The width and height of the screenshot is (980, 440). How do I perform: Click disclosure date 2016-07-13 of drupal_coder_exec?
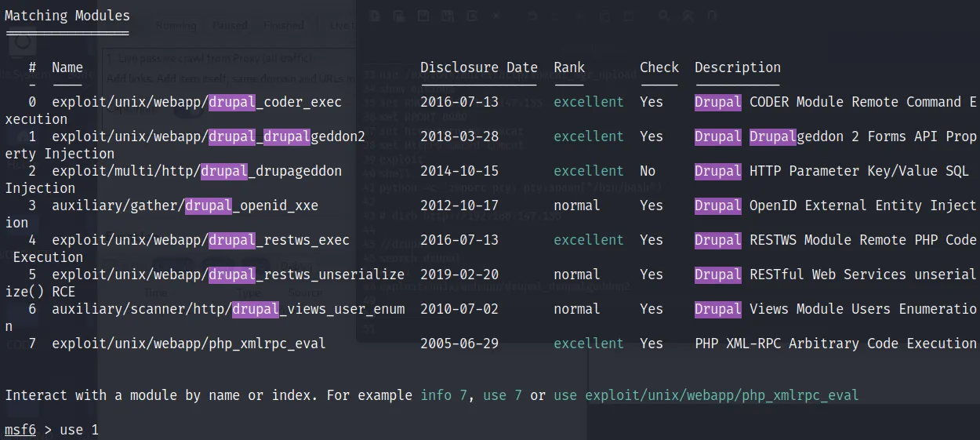point(459,102)
